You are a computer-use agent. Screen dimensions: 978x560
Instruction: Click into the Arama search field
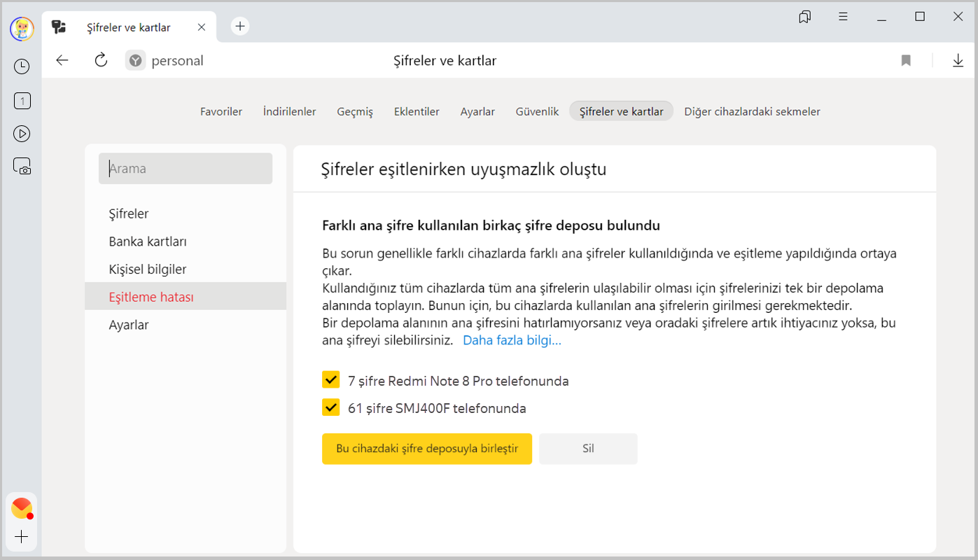186,169
